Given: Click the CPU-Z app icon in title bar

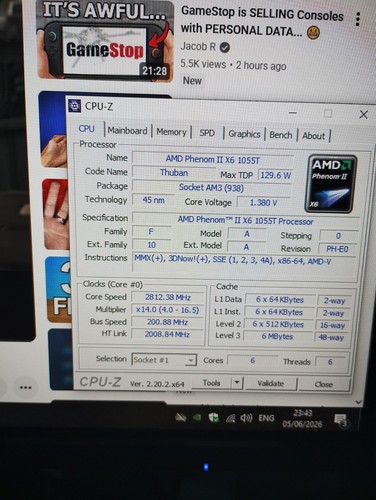Looking at the screenshot, I should click(74, 106).
